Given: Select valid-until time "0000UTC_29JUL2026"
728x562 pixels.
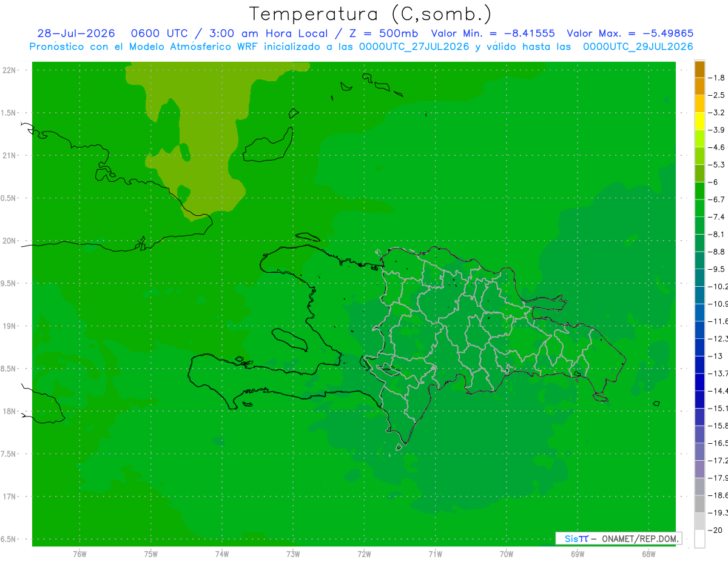Looking at the screenshot, I should click(638, 47).
